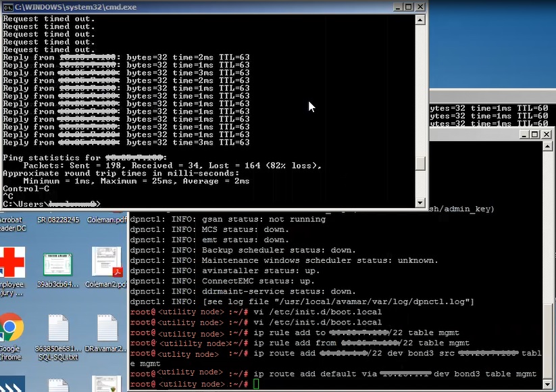Click the scroll-down arrow in the cmd.exe scrollbar

pyautogui.click(x=420, y=202)
